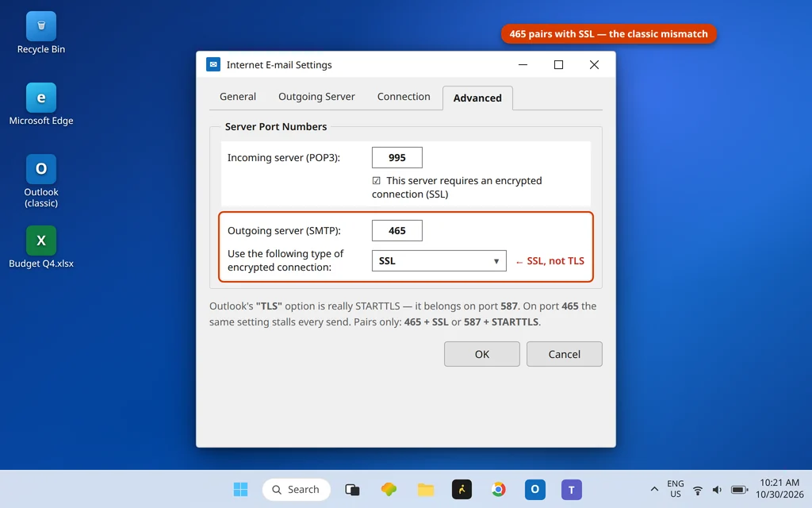The height and width of the screenshot is (508, 812).
Task: Open the Budget Q4.xlsx file icon
Action: coord(41,248)
